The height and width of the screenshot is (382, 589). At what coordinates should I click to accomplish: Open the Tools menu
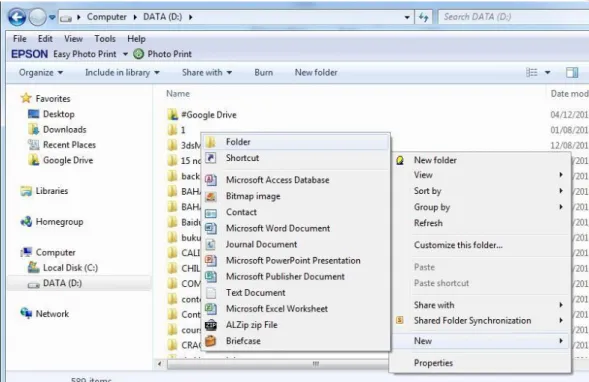pyautogui.click(x=105, y=39)
